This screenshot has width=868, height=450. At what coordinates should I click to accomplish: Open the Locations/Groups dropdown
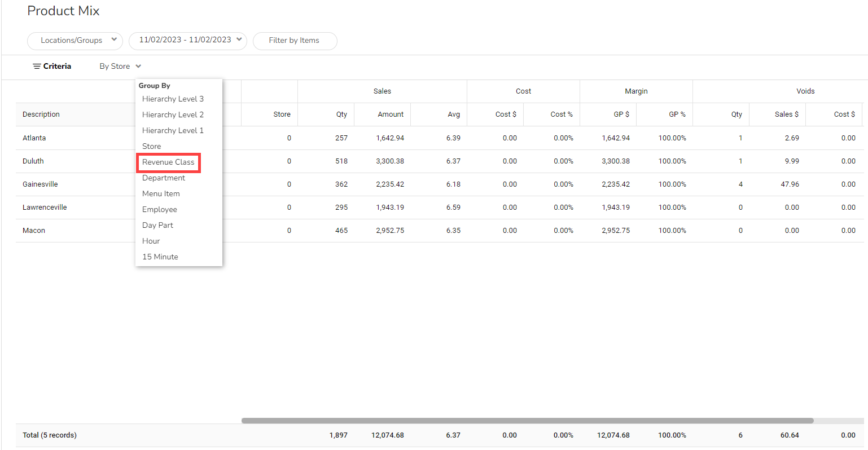(x=75, y=41)
